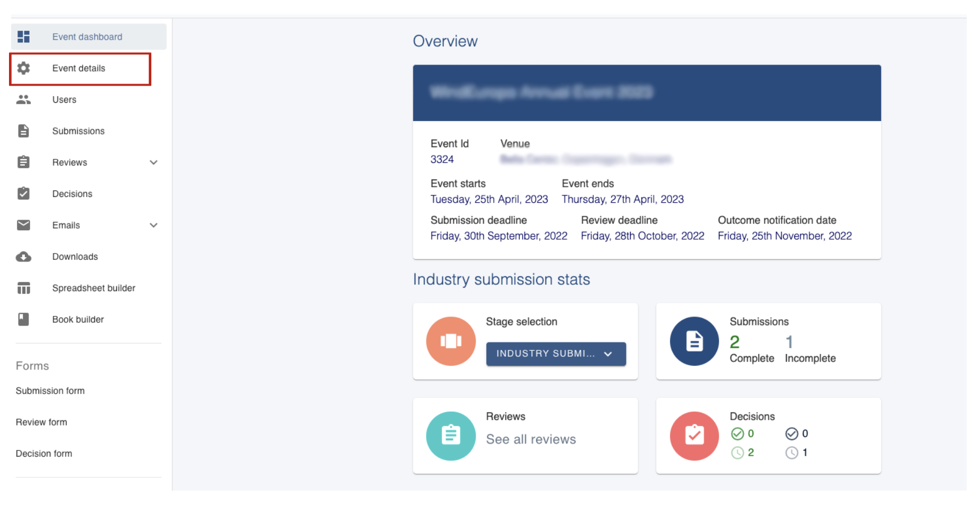Open Downloads in the sidebar
This screenshot has height=507, width=980.
(x=89, y=257)
